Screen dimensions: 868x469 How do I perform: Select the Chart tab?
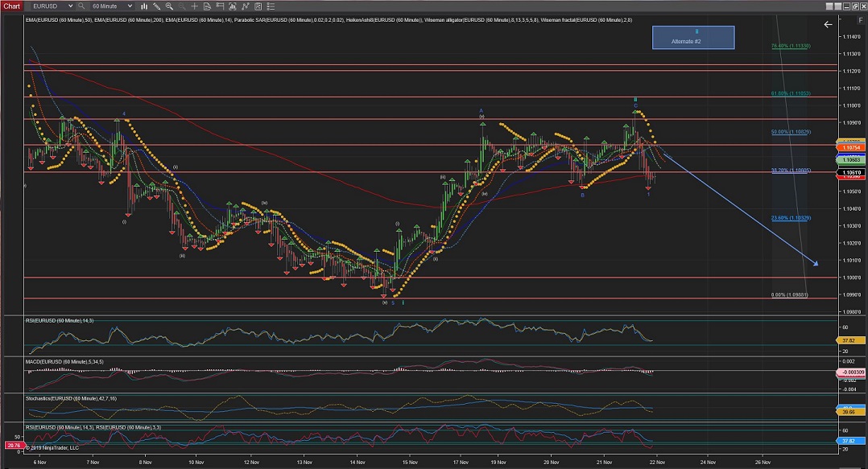pos(11,6)
